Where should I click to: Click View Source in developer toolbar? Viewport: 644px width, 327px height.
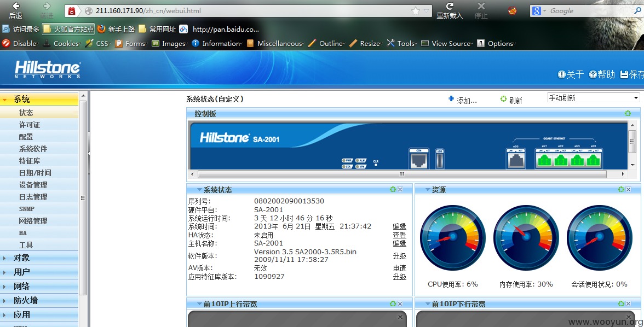447,44
